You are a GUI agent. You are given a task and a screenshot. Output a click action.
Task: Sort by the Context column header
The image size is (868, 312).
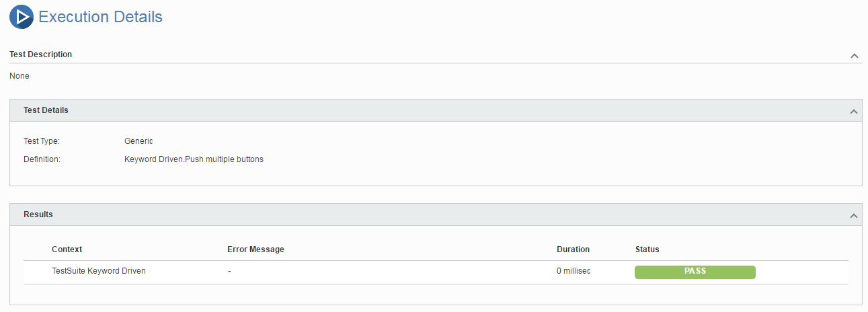point(67,249)
